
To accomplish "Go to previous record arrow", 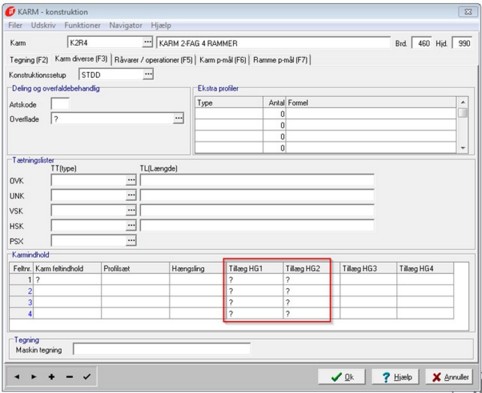I will click(x=17, y=377).
